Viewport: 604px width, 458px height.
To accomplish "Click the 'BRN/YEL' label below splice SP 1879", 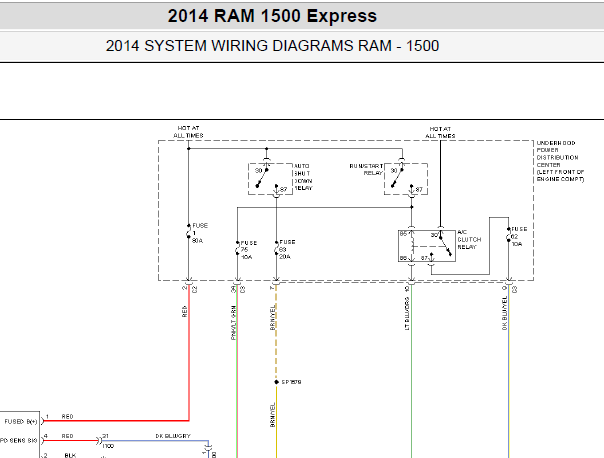I will 273,415.
